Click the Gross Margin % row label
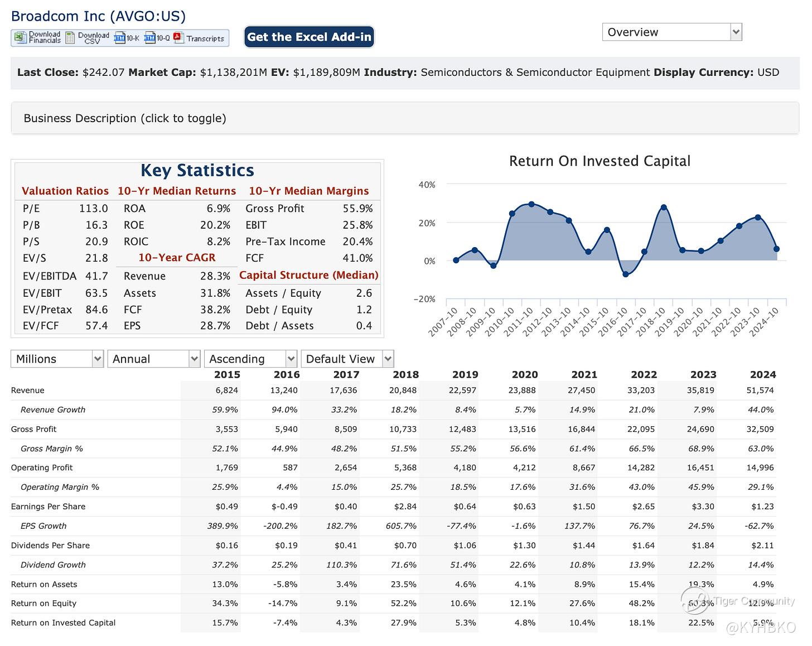Screen dimensions: 812x646 52,449
